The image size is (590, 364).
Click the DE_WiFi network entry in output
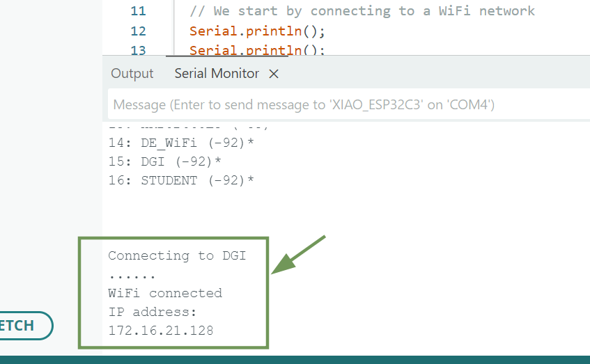[181, 143]
